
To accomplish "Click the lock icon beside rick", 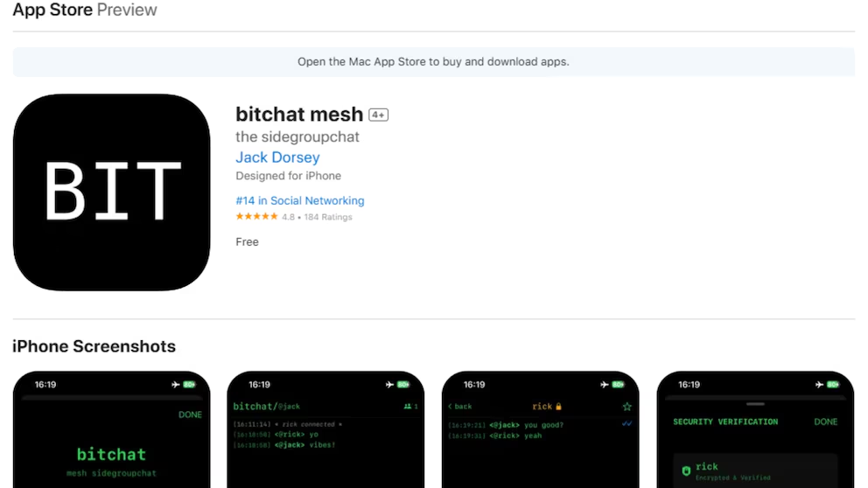I will pos(558,406).
